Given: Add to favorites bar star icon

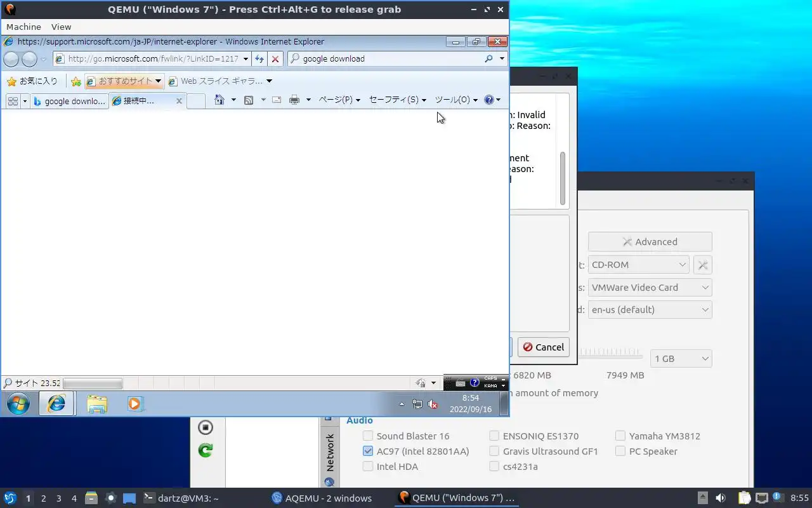Looking at the screenshot, I should coord(76,81).
